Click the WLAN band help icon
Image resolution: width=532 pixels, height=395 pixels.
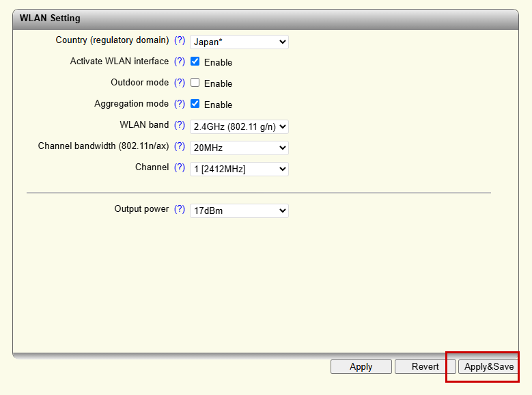coord(180,125)
